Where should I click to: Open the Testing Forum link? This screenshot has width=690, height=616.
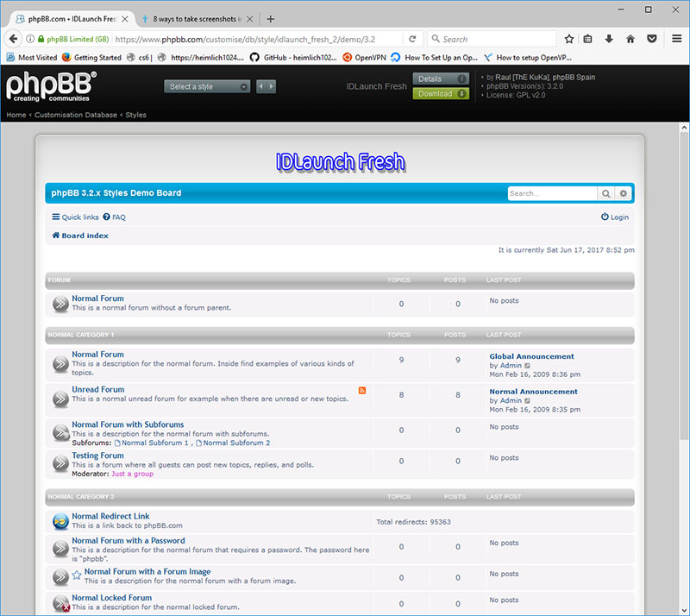pyautogui.click(x=97, y=456)
